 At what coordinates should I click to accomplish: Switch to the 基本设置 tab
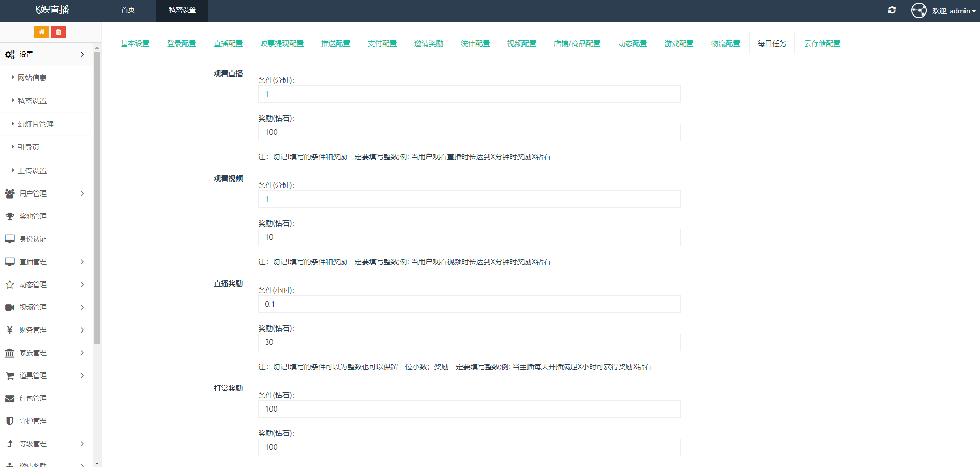tap(134, 43)
